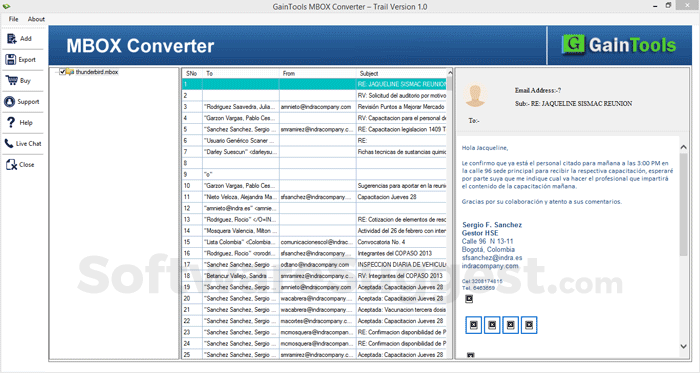Open Support via headset icon
Viewport: 700px width, 373px height.
tap(9, 102)
